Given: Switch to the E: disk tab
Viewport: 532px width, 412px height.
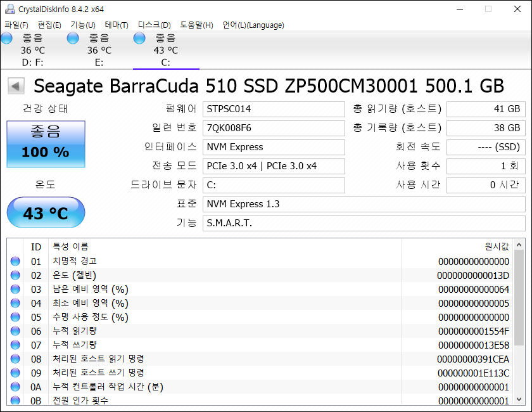Looking at the screenshot, I should [99, 50].
